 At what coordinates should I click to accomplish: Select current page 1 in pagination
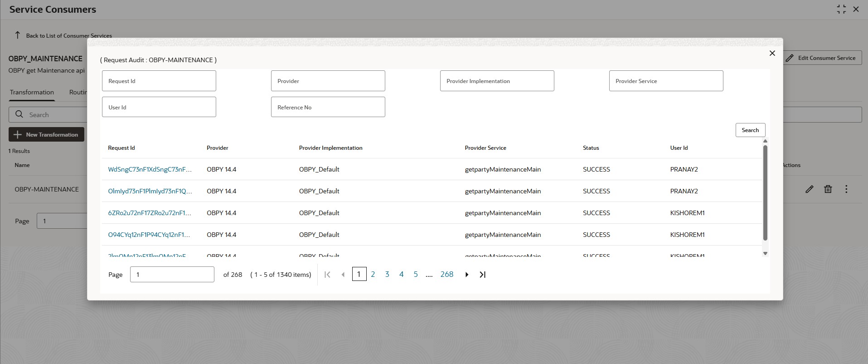[359, 274]
